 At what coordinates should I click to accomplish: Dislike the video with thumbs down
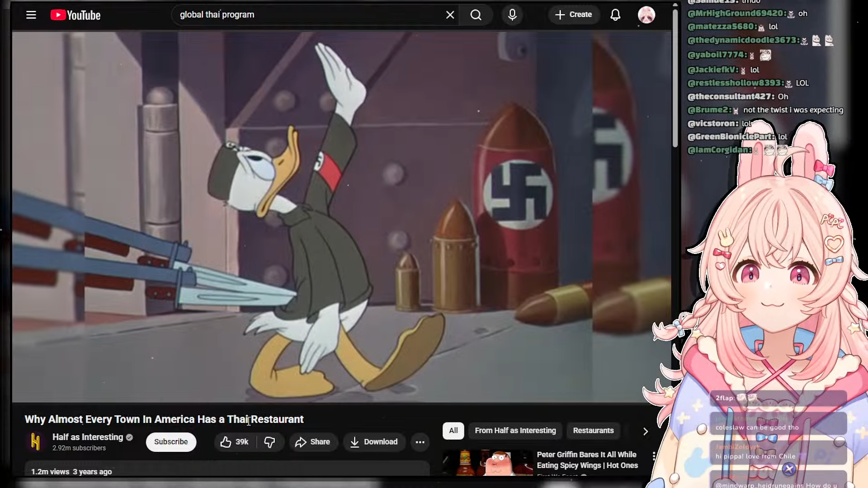[x=270, y=442]
